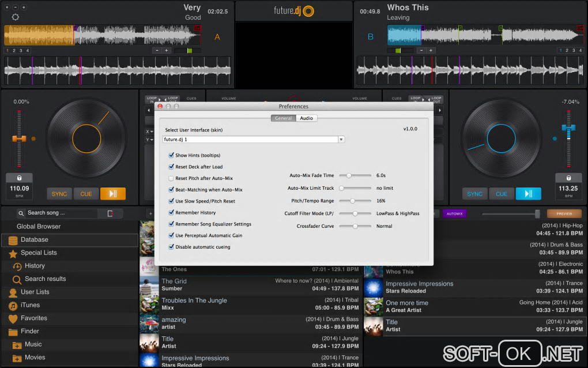Click the BPM lock icon on deck A
588x368 pixels.
pos(19,178)
